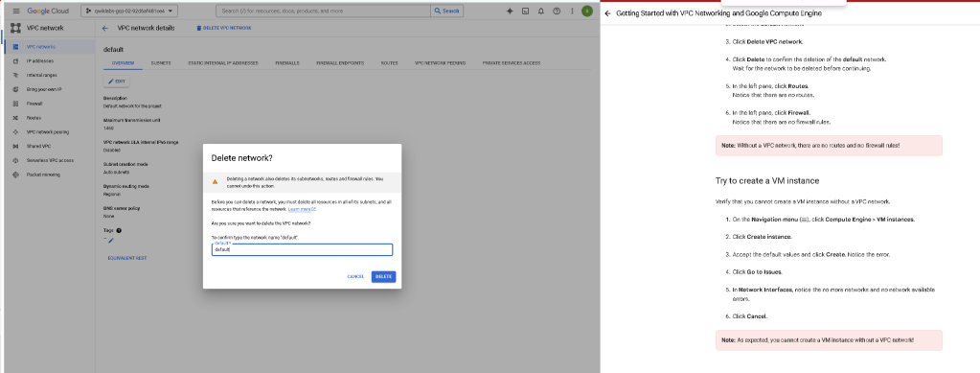Click the Edit button under default
Viewport: 980px width, 373px height.
pos(116,82)
